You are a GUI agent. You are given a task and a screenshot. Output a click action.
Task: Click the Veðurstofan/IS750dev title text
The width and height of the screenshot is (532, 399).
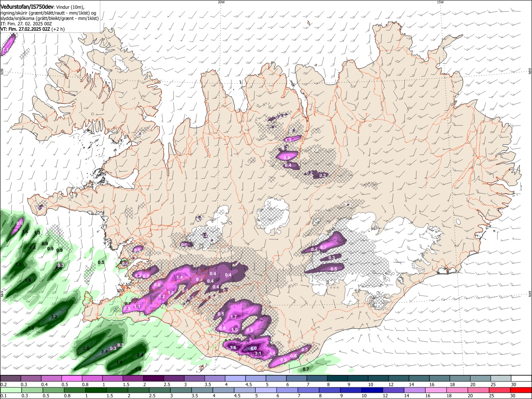tap(27, 7)
